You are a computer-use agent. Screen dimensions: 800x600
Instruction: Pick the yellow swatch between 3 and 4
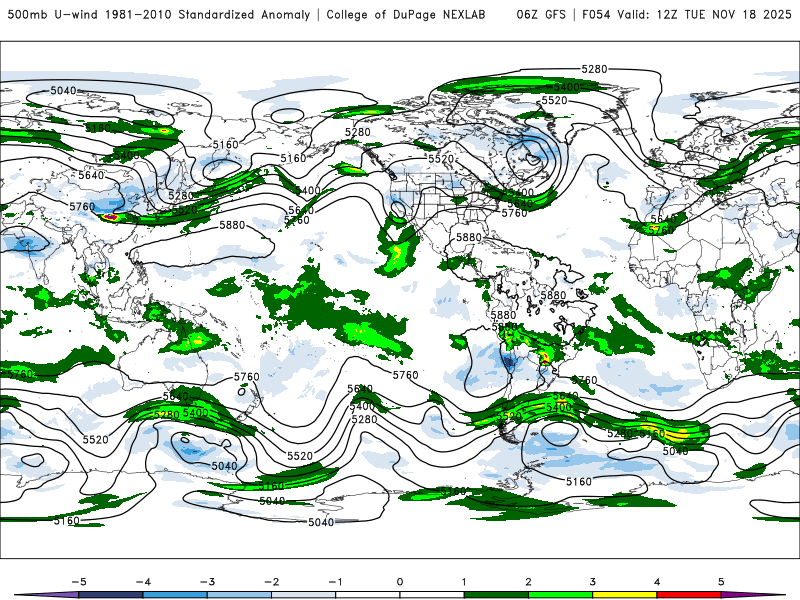click(x=624, y=595)
